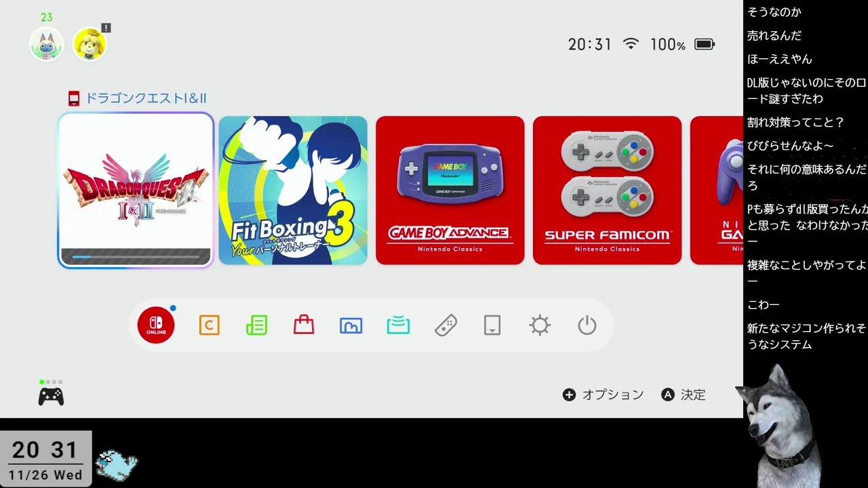Viewport: 868px width, 488px height.
Task: Select the cat user profile avatar
Action: (46, 44)
